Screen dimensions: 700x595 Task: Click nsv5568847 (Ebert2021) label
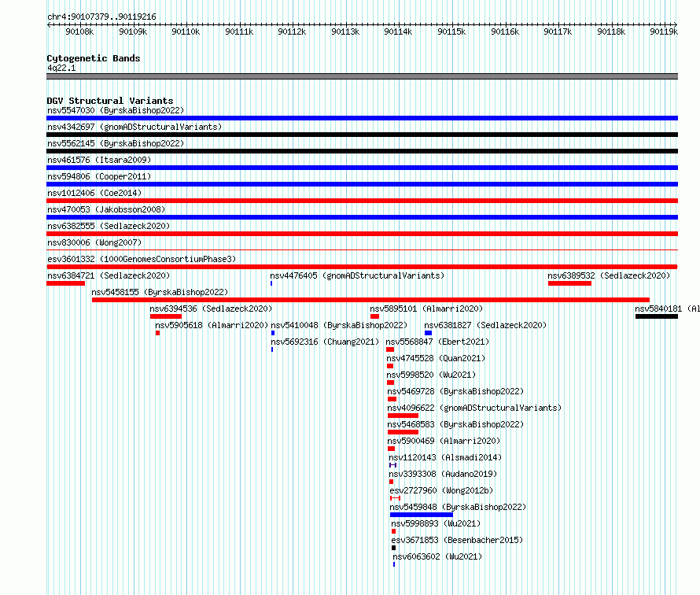[x=437, y=342]
